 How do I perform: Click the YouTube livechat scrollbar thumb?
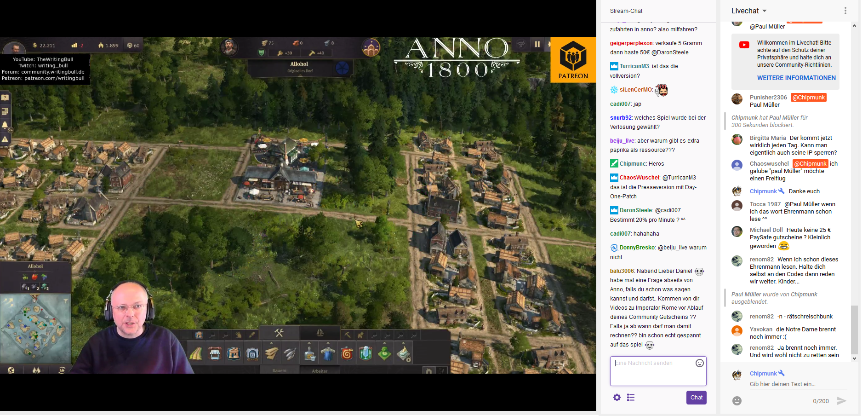tap(854, 329)
